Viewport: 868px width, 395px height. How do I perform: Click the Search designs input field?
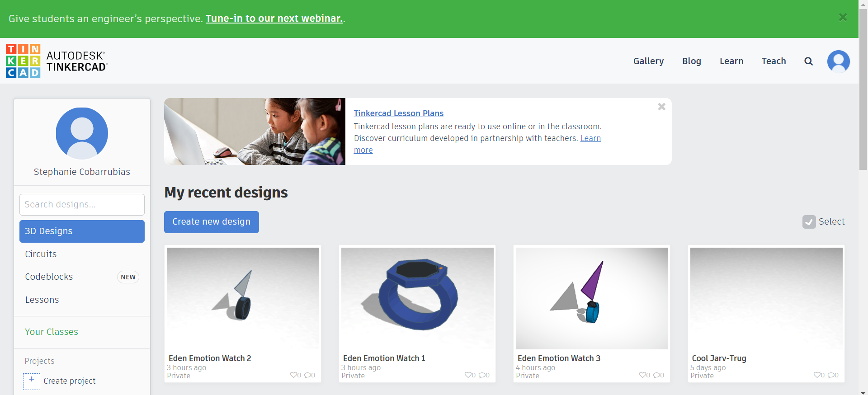coord(82,205)
